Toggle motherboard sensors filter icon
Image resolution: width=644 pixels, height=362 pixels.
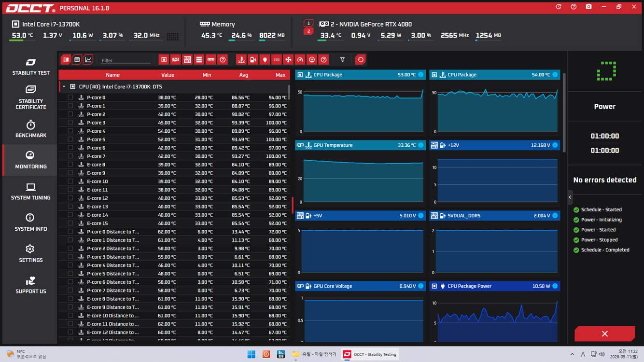[x=187, y=60]
